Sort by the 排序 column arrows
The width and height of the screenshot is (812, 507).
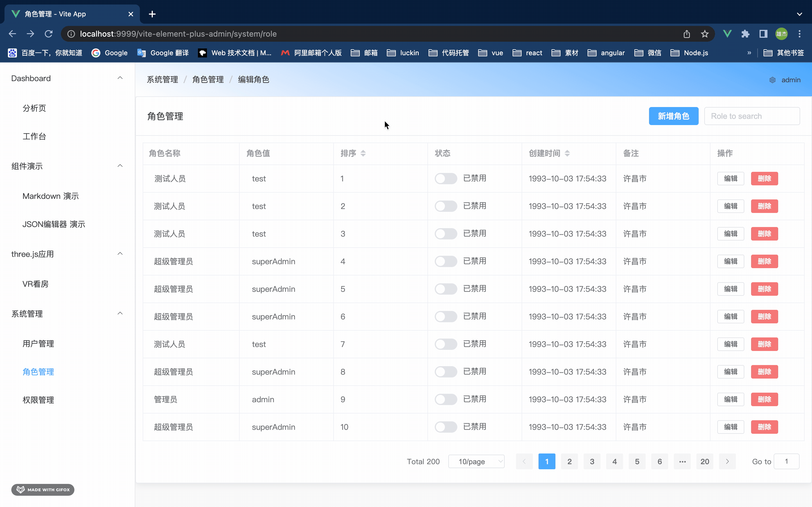pos(363,153)
